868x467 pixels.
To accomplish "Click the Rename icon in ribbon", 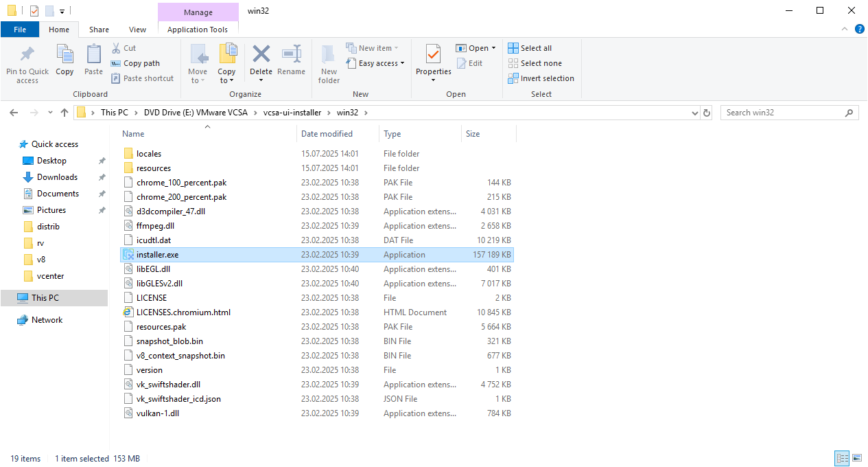I will [292, 55].
